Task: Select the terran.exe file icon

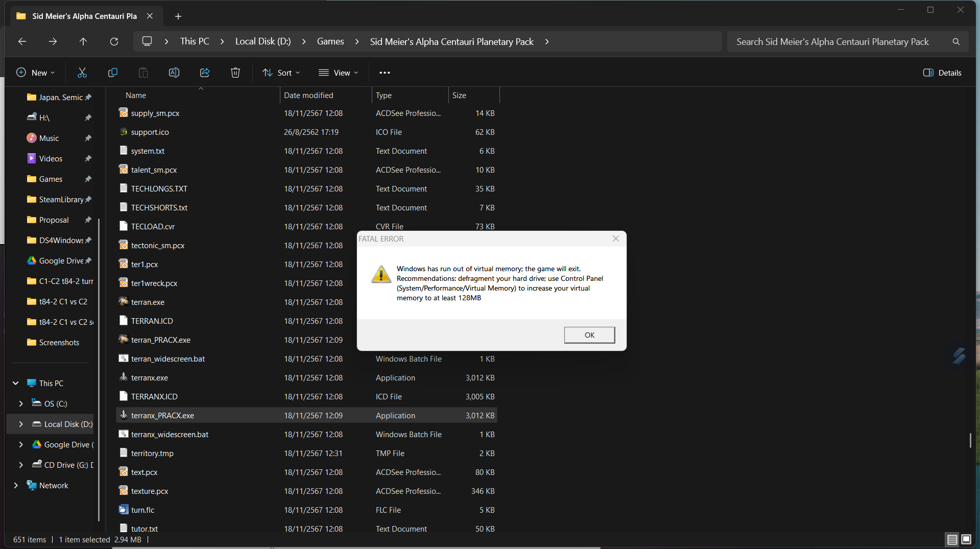Action: [123, 302]
